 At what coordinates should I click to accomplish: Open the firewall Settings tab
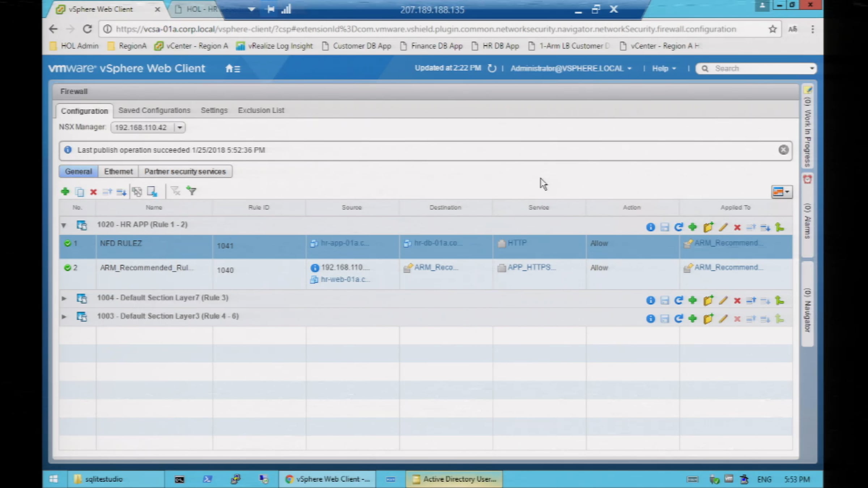(x=214, y=111)
